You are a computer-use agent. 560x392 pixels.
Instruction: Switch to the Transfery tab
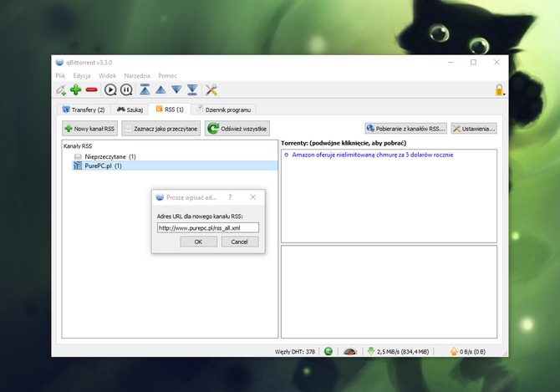(x=84, y=109)
